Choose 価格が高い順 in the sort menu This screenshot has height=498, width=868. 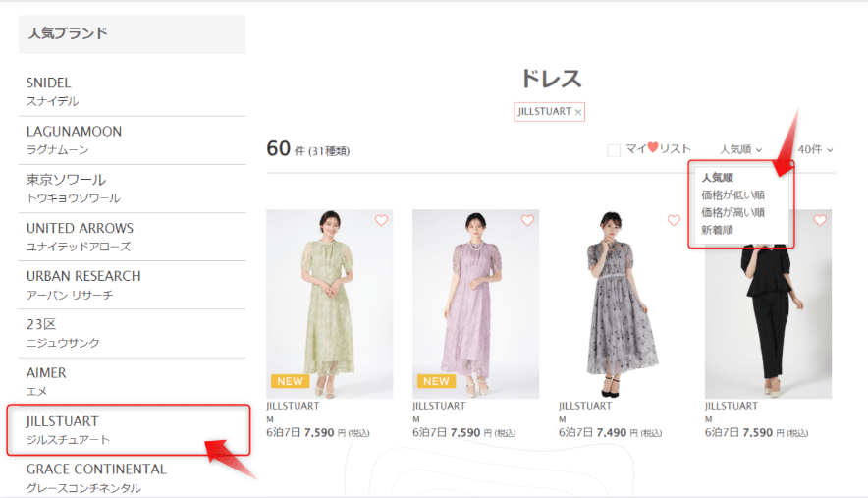tap(732, 213)
